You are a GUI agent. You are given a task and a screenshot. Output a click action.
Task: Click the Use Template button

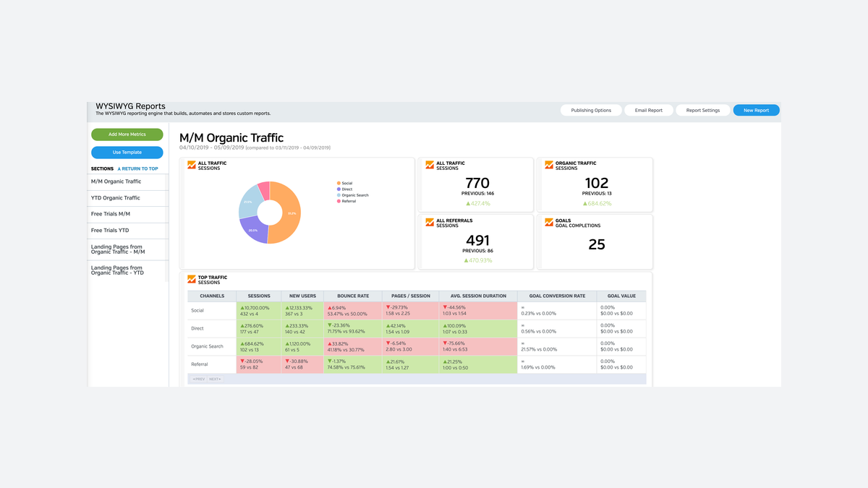click(x=127, y=153)
